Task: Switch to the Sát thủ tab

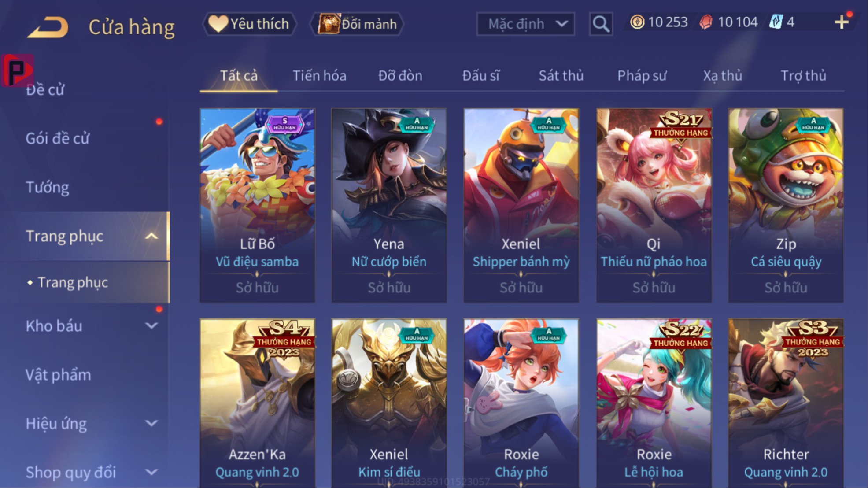Action: pos(561,76)
